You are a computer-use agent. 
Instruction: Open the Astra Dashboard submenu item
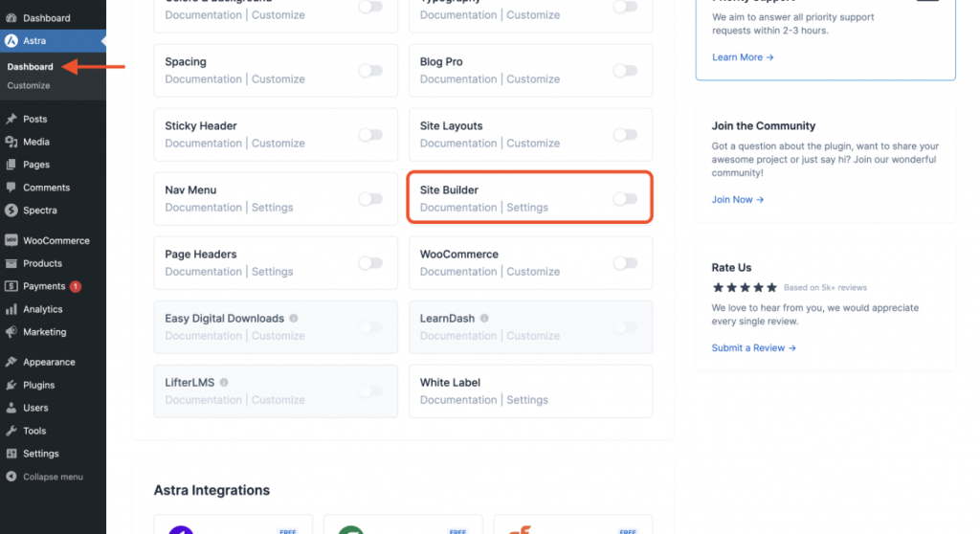(x=30, y=67)
